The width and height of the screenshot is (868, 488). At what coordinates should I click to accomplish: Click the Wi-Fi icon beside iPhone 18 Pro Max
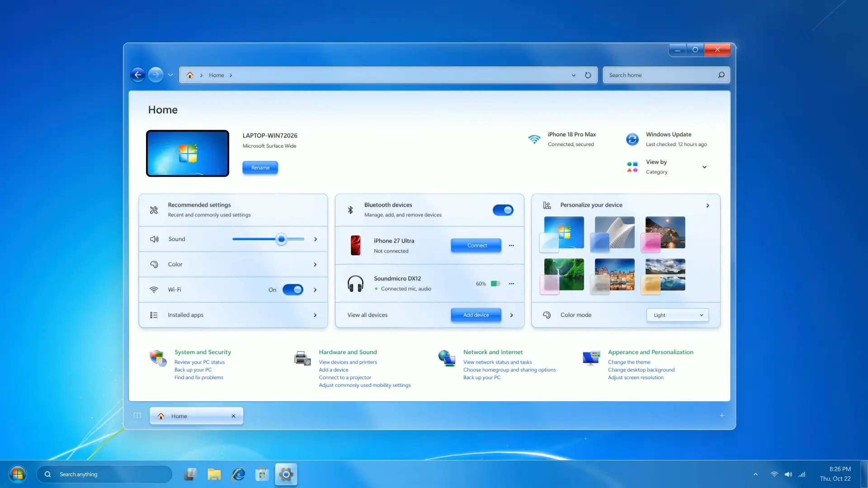534,139
